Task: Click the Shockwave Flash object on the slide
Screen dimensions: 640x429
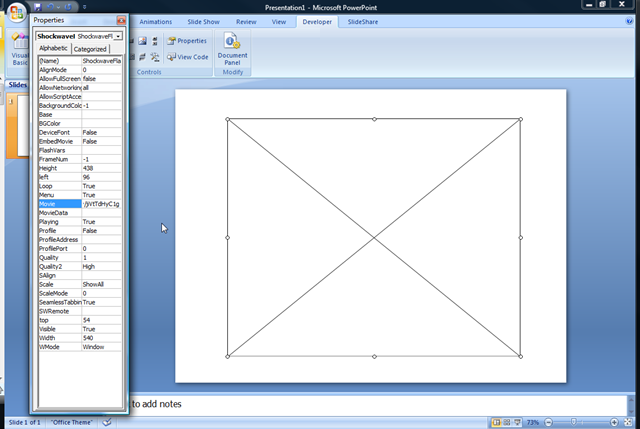Action: coord(374,238)
